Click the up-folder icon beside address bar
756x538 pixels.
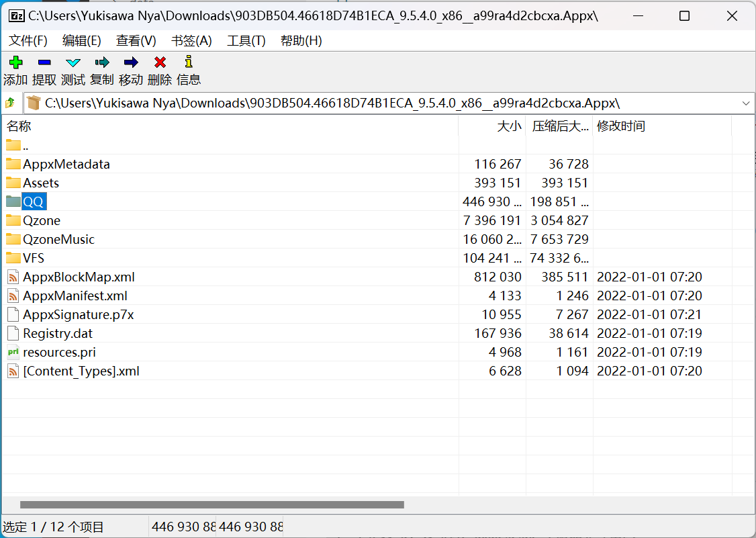point(10,103)
